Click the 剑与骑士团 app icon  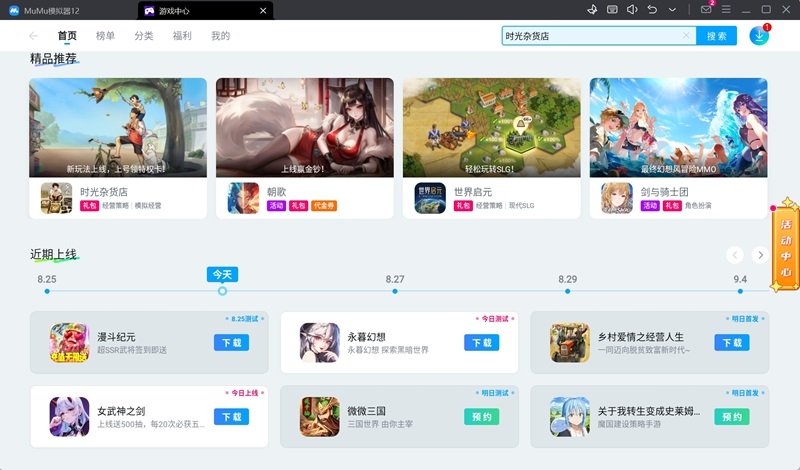617,198
